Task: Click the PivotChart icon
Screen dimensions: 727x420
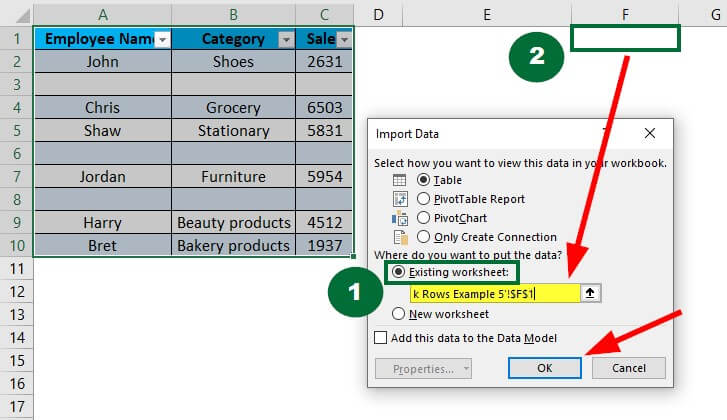Action: (400, 218)
